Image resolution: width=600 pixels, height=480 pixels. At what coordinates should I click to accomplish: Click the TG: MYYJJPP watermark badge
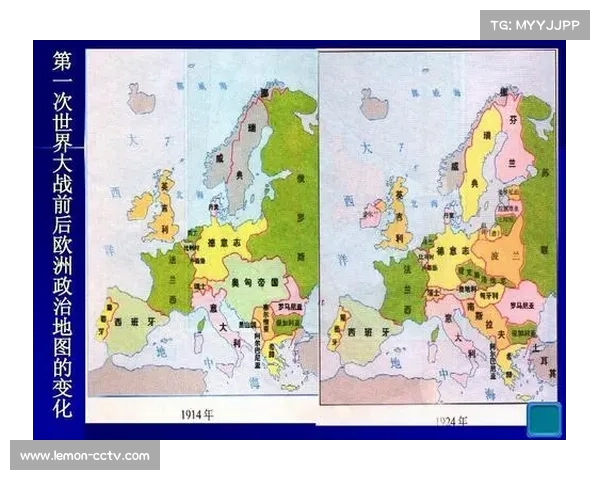coord(535,25)
